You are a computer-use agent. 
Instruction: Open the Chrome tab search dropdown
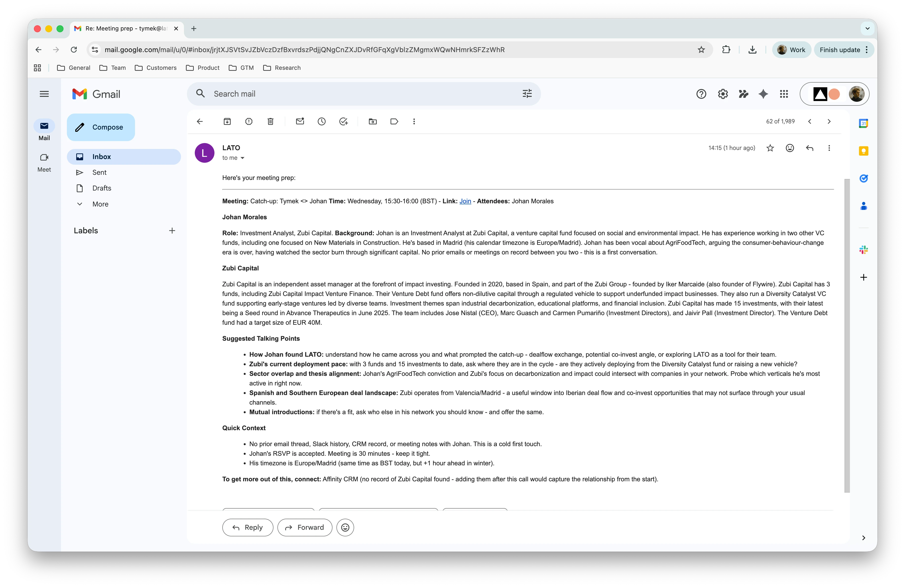(867, 29)
